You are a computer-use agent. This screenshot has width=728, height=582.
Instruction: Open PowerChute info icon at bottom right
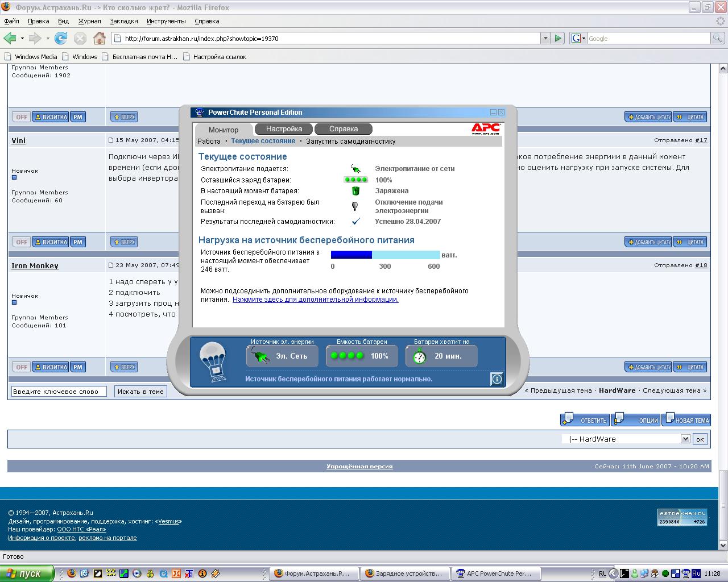tap(497, 379)
